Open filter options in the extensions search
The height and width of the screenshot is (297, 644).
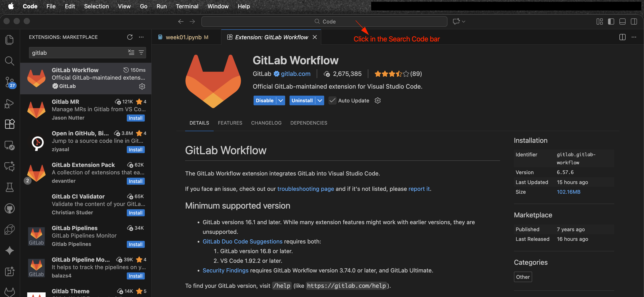pos(141,52)
